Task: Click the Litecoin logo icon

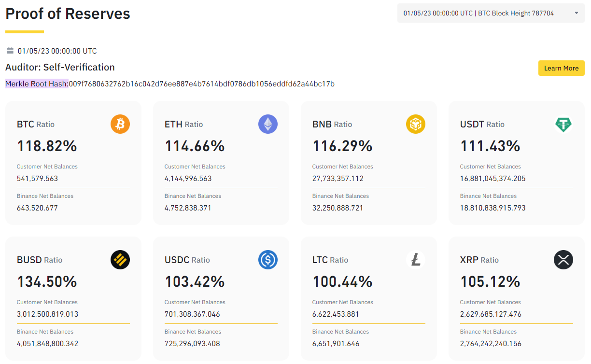Action: (416, 260)
